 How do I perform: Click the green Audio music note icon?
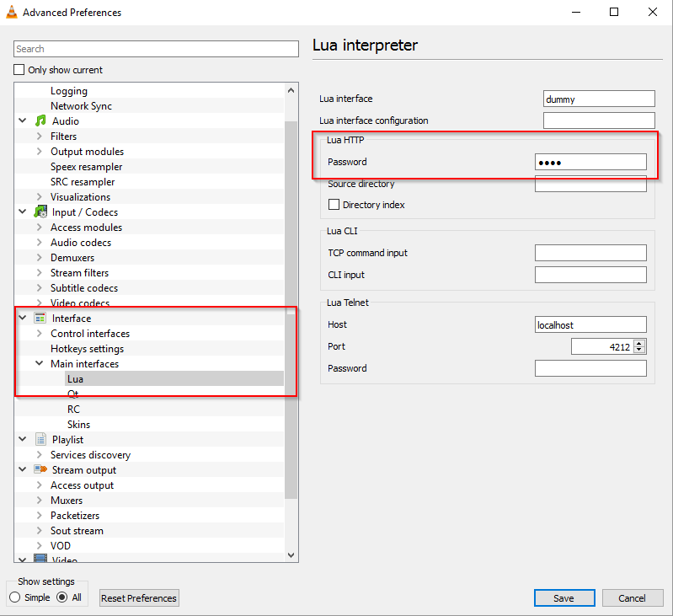pos(40,121)
